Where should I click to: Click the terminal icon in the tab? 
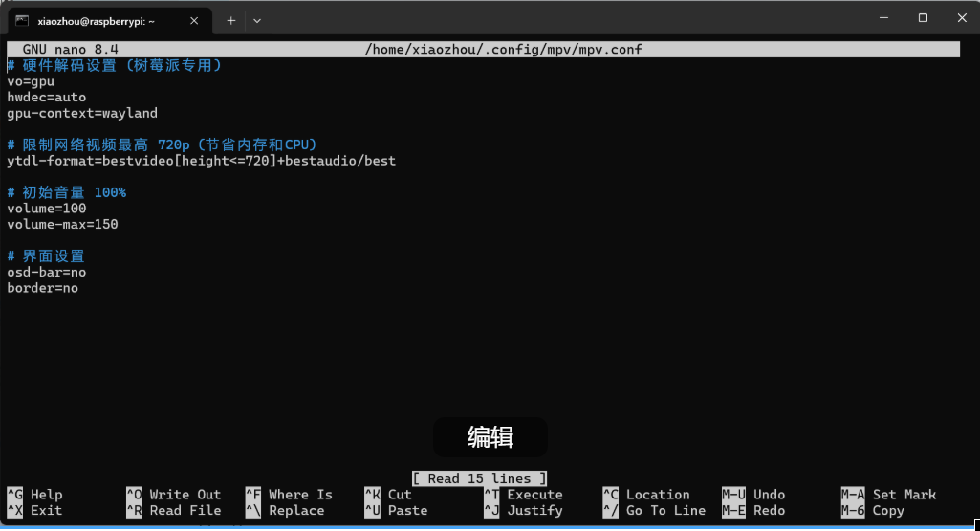22,21
